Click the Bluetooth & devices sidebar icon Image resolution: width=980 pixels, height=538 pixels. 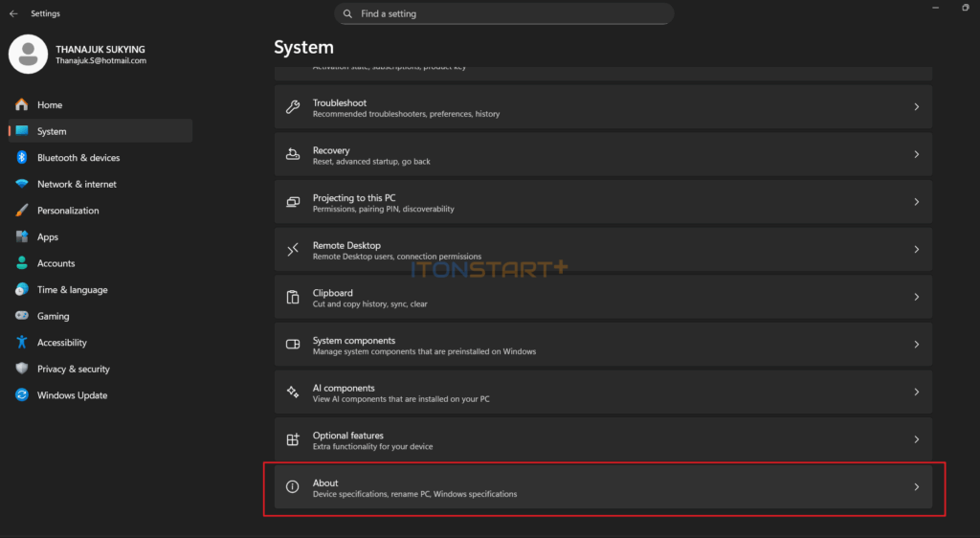(21, 158)
